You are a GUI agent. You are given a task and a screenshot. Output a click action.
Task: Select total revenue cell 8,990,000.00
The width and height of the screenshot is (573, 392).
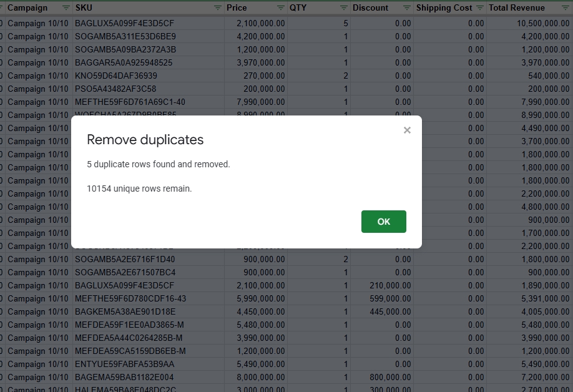(x=529, y=115)
